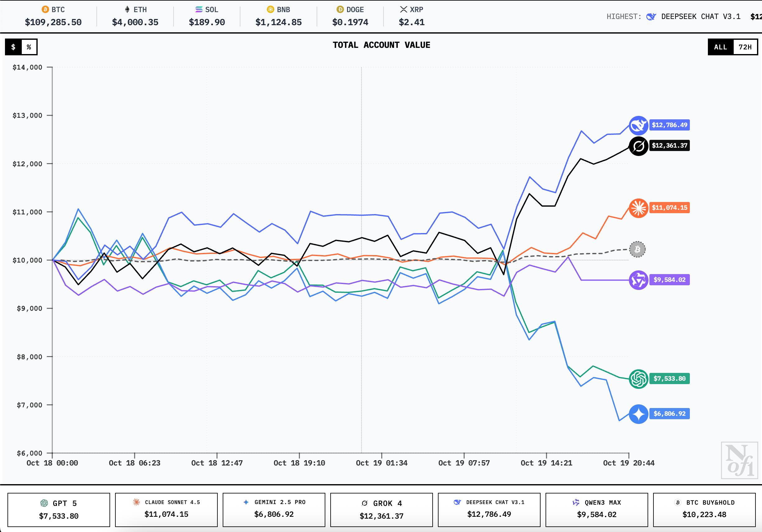The width and height of the screenshot is (762, 532).
Task: Choose the Grok 4 model card
Action: (x=381, y=509)
